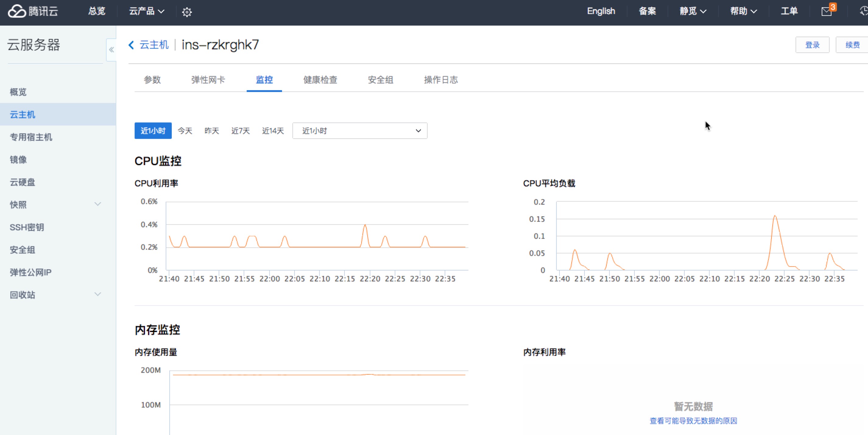Click the 登录 login button

pyautogui.click(x=812, y=45)
